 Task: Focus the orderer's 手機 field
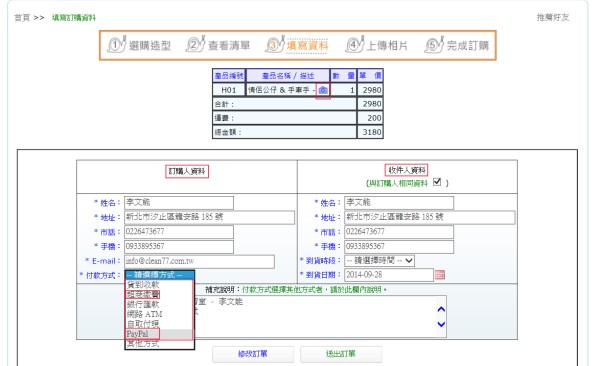point(179,246)
